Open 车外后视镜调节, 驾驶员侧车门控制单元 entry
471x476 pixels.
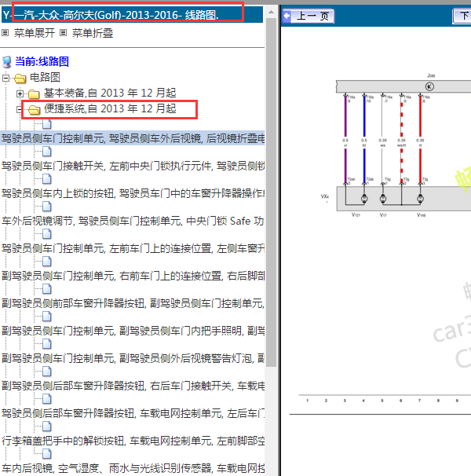pos(133,221)
